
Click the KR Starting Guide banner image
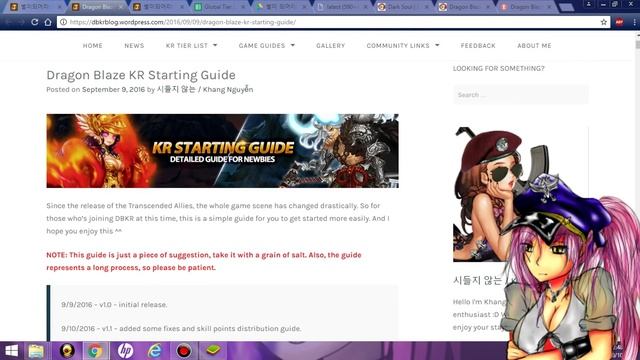[222, 151]
